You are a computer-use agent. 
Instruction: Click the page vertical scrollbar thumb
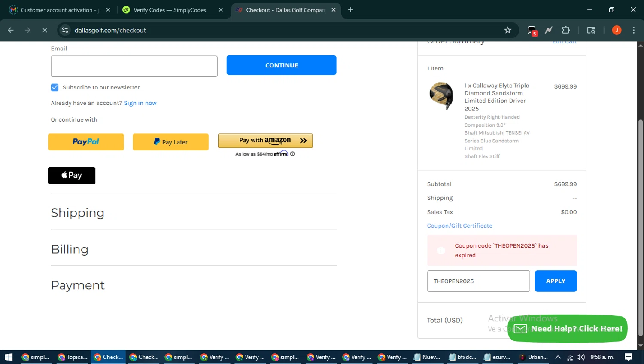(641, 228)
